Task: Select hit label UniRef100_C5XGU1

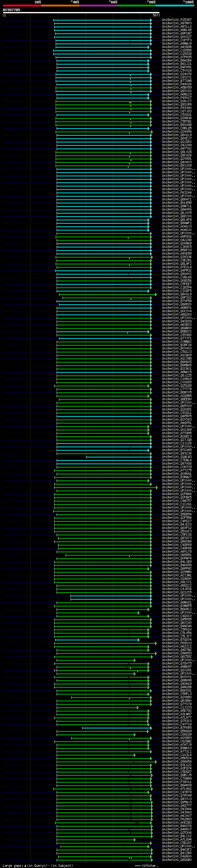Action: coord(177,115)
